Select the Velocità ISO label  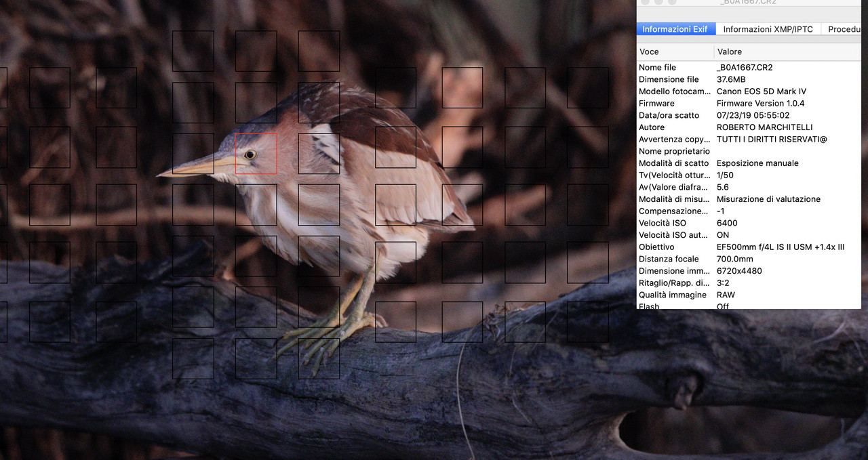663,223
